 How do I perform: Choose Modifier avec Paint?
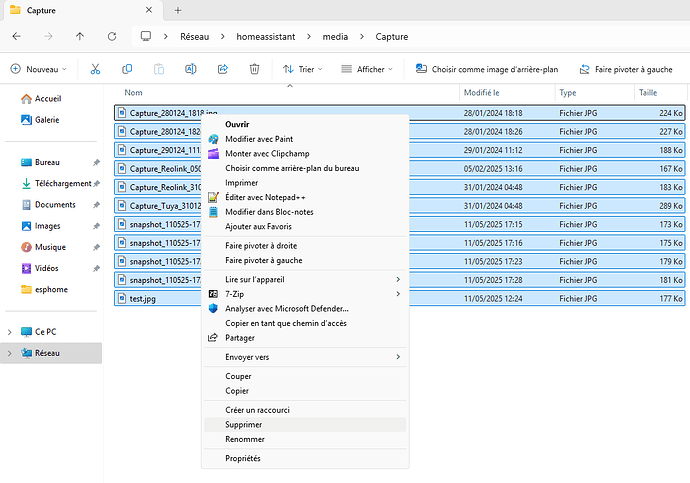(305, 139)
